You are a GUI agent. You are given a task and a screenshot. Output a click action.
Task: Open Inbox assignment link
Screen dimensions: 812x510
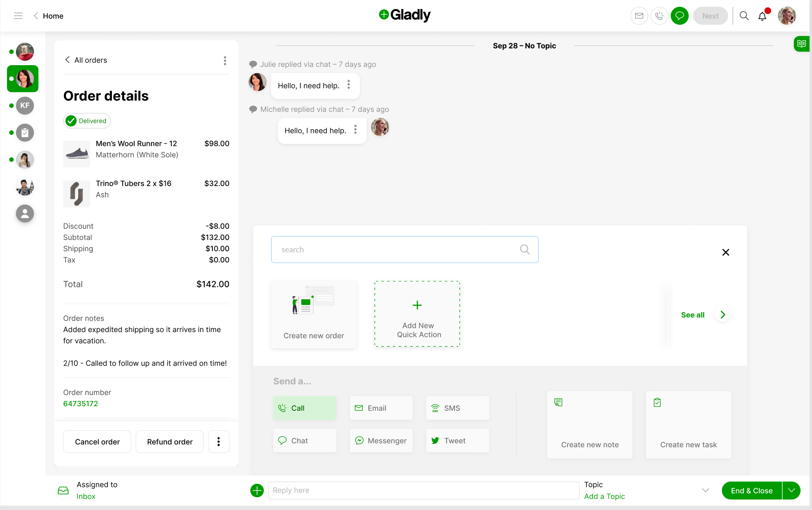pyautogui.click(x=86, y=496)
